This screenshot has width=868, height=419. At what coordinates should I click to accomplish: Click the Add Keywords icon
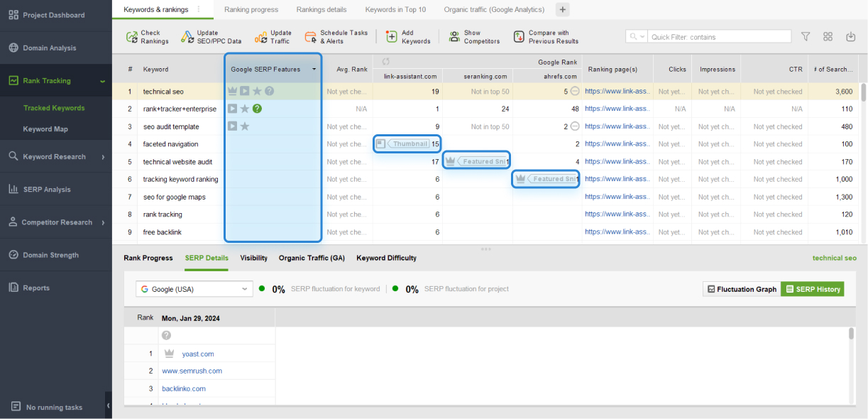pos(392,37)
